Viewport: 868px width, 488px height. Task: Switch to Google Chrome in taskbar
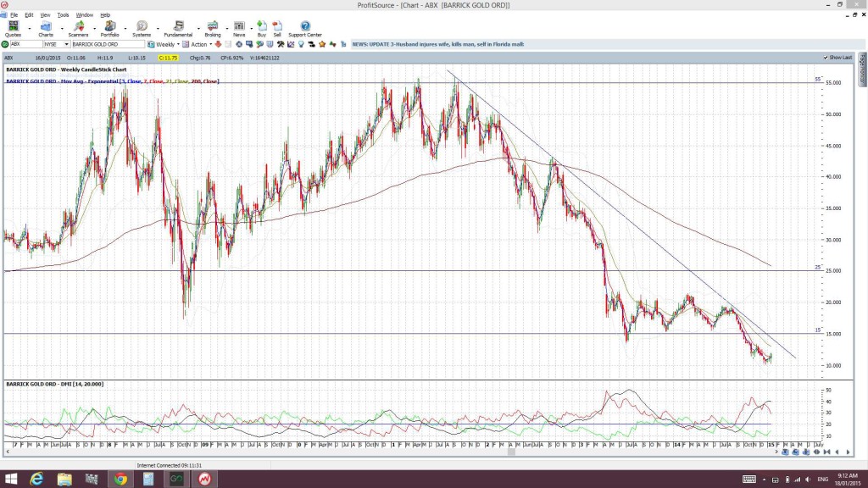(120, 480)
